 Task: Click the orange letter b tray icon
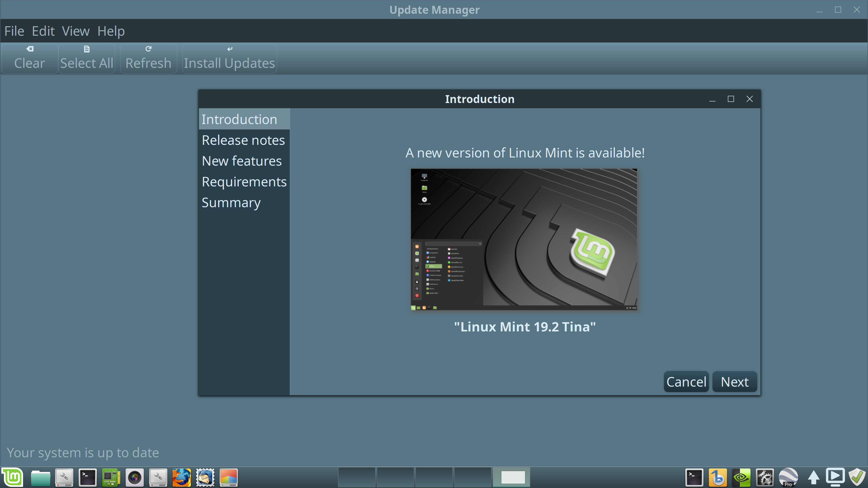[718, 477]
